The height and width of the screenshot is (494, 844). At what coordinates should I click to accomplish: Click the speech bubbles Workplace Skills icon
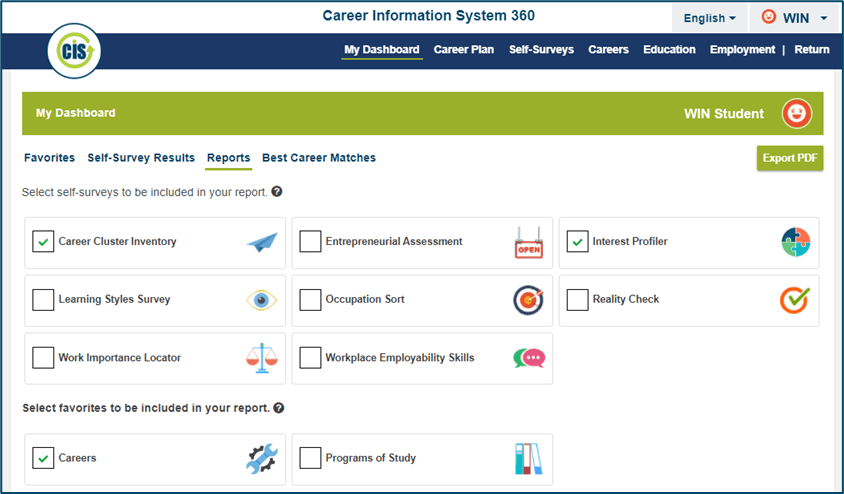529,358
